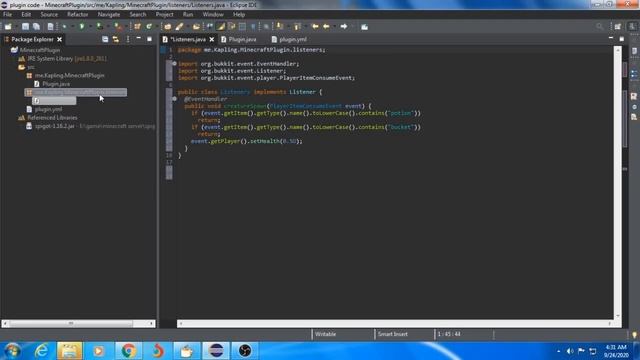The height and width of the screenshot is (360, 640).
Task: Maximize the editor area
Action: click(x=621, y=39)
